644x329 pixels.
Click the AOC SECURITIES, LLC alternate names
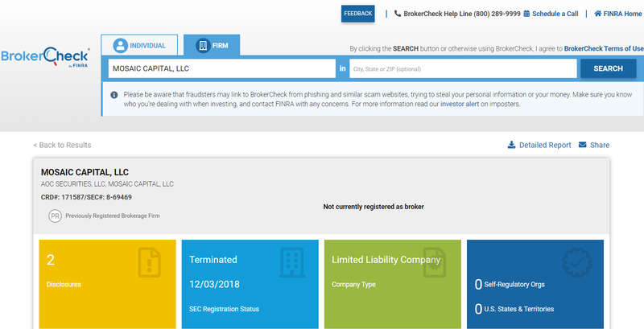(x=107, y=184)
